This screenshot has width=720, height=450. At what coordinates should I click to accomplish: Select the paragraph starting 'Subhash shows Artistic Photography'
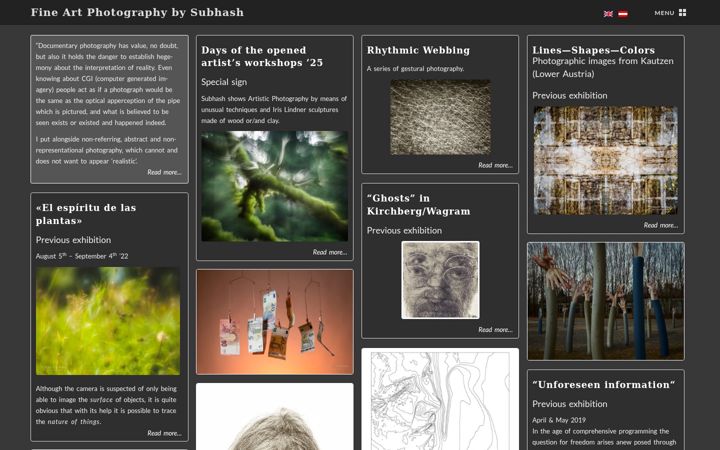tap(274, 110)
